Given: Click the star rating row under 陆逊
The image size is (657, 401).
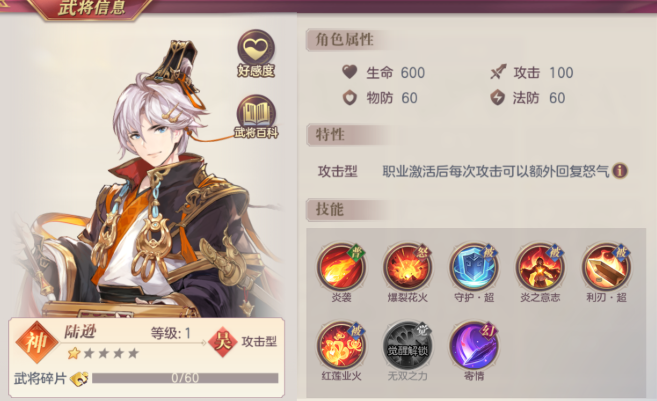Looking at the screenshot, I should [103, 353].
